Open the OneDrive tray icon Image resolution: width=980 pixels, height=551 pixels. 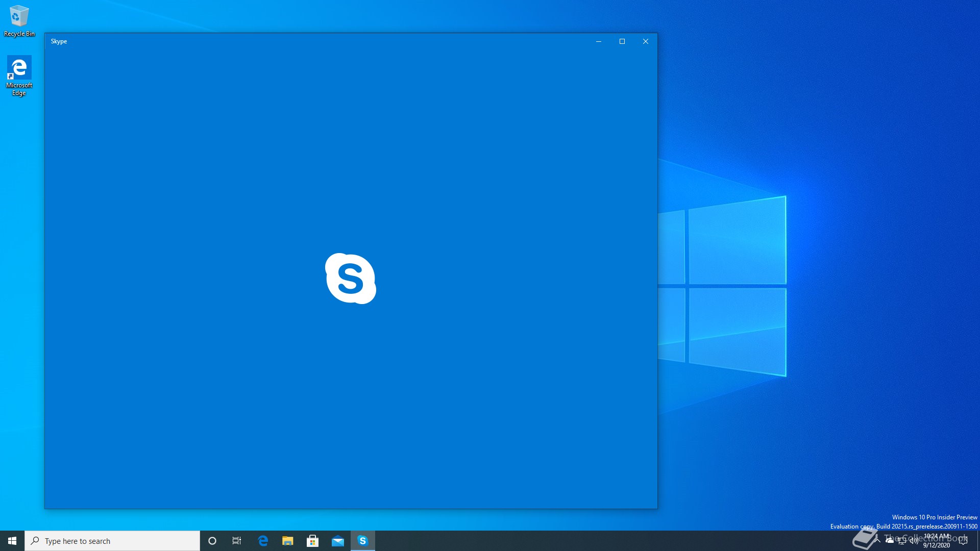890,540
